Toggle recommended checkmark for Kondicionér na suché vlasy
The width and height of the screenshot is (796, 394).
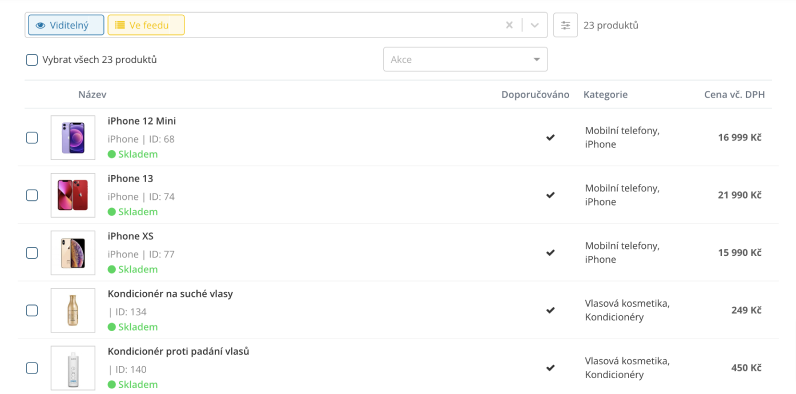(x=550, y=310)
